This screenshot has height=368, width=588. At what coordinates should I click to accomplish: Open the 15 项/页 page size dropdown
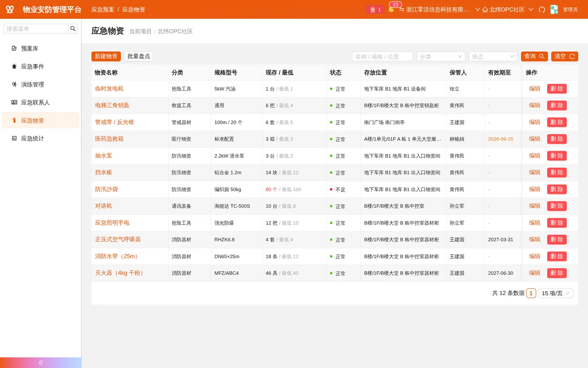[556, 293]
